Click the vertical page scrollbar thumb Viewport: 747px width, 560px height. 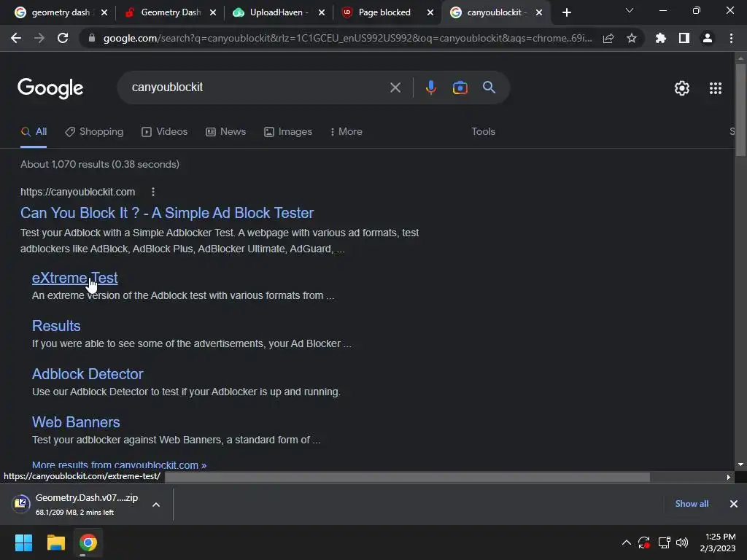(740, 109)
